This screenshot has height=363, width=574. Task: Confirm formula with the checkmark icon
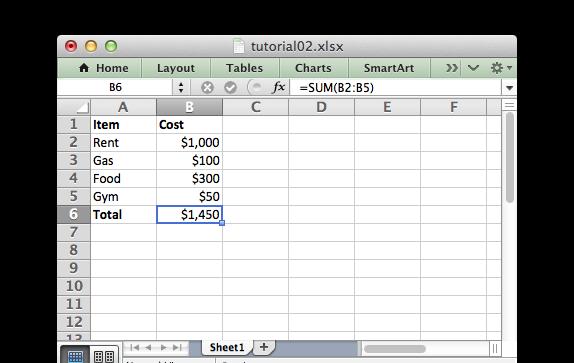click(x=230, y=88)
